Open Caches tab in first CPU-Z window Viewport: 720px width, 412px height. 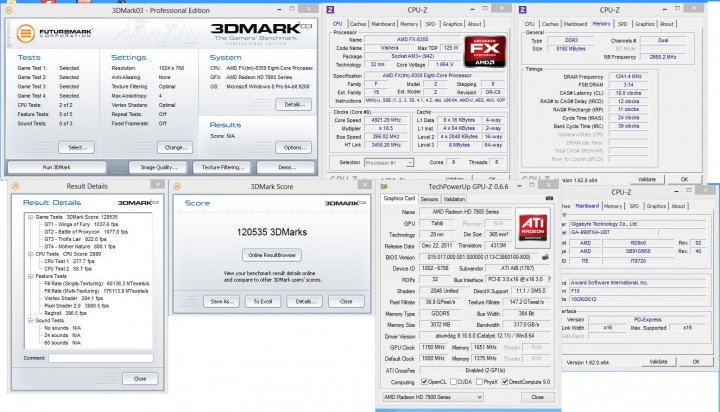(357, 24)
